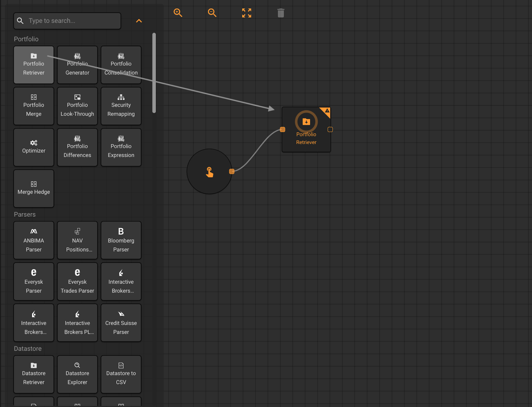
Task: Select the Security Remapping tile
Action: [x=121, y=106]
